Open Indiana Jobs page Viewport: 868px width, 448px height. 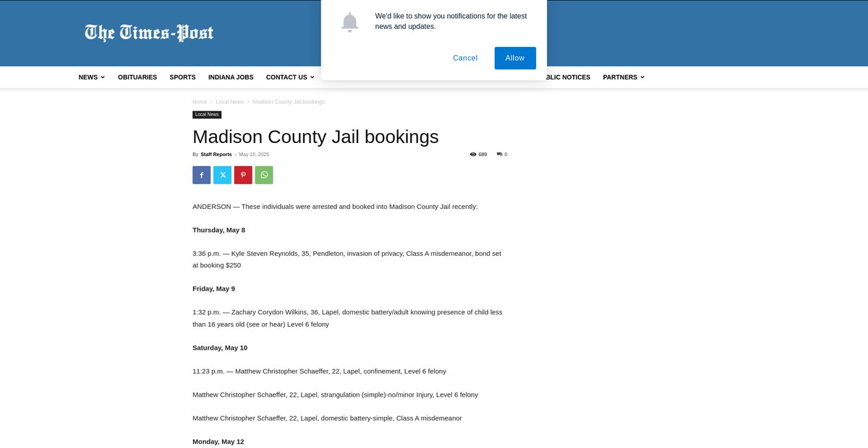231,77
